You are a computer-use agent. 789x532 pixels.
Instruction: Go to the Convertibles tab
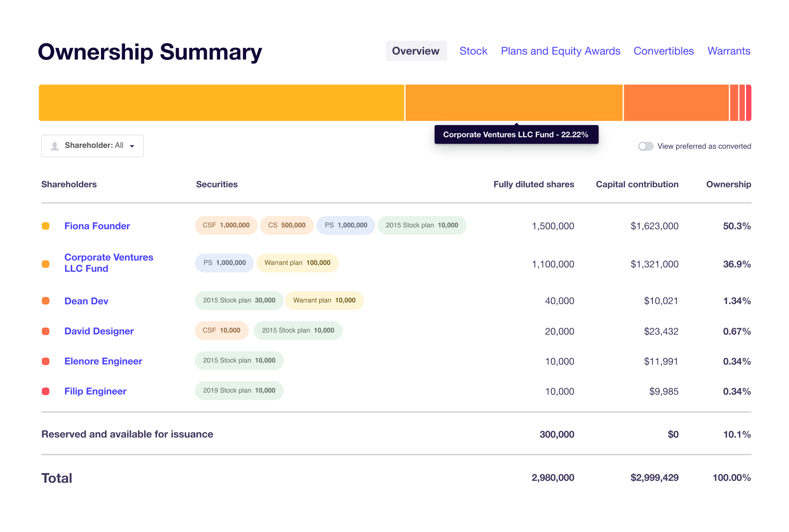pos(663,51)
